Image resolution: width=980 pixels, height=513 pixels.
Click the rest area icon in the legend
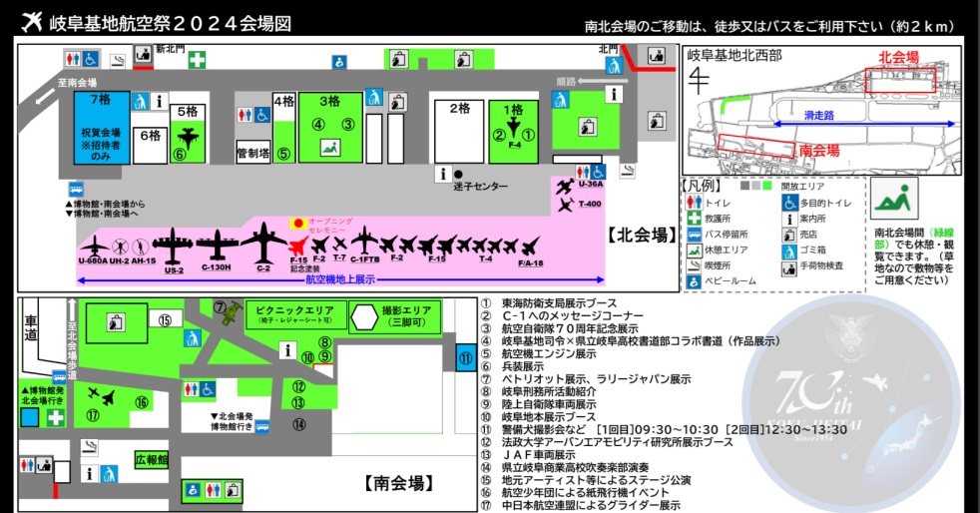click(x=694, y=250)
